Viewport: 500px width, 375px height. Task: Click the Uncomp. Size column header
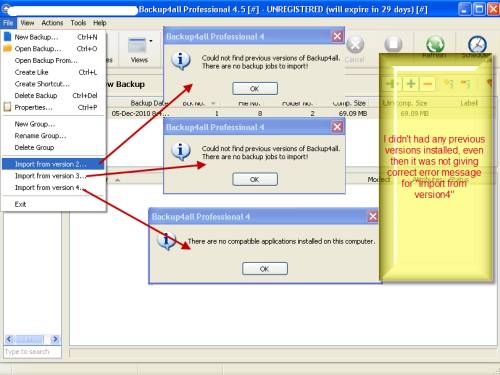coord(404,103)
